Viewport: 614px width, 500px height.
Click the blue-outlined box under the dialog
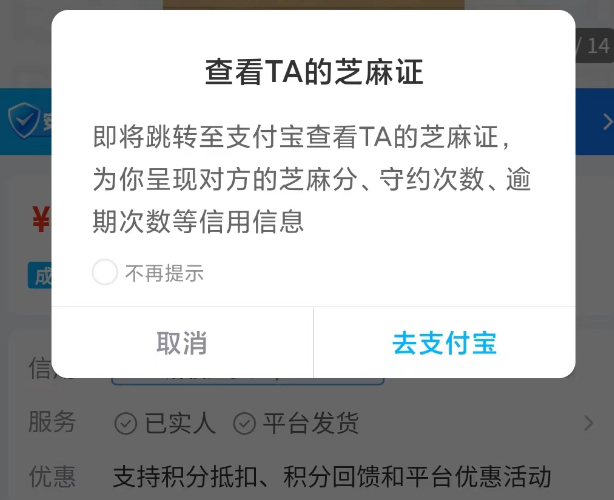click(x=247, y=381)
